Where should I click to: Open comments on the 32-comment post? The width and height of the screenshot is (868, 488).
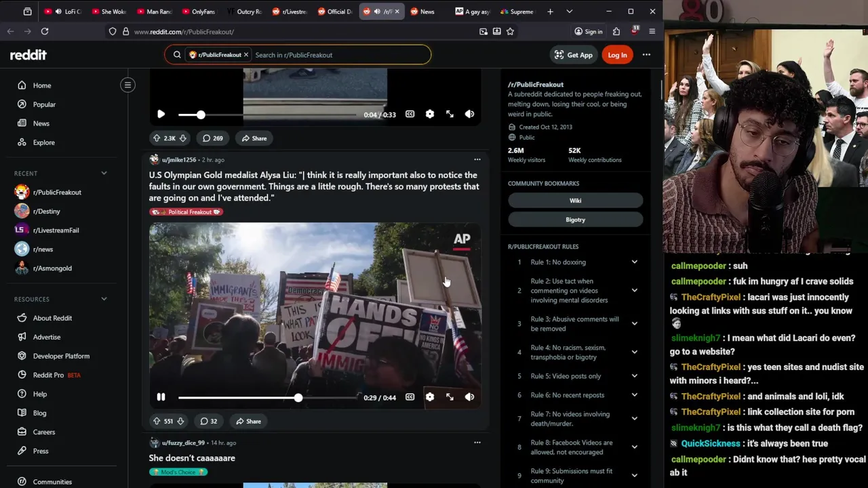click(x=209, y=421)
